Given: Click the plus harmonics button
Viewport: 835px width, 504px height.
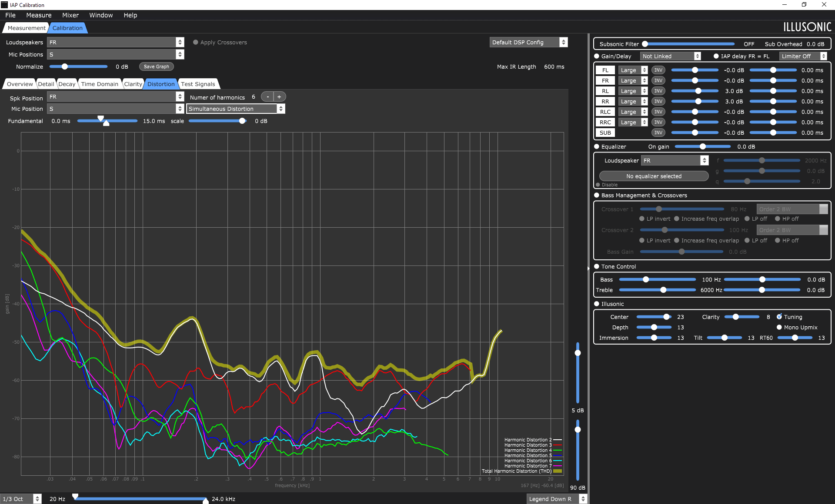Looking at the screenshot, I should pos(279,97).
